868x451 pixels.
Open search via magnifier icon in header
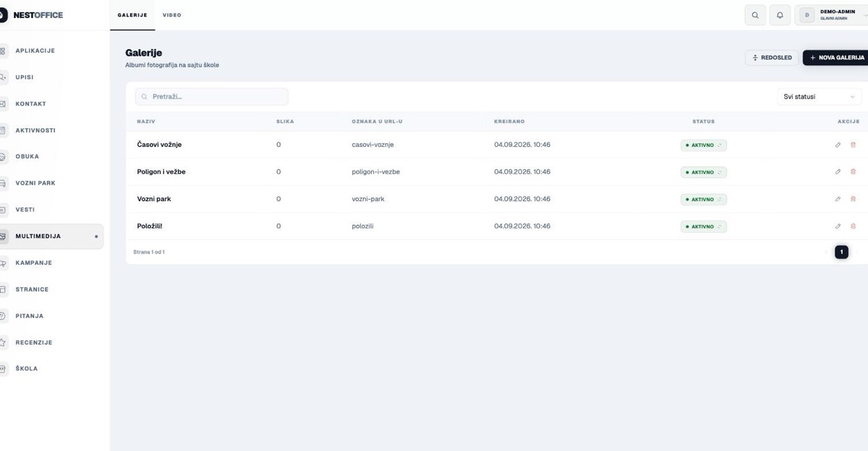coord(755,15)
